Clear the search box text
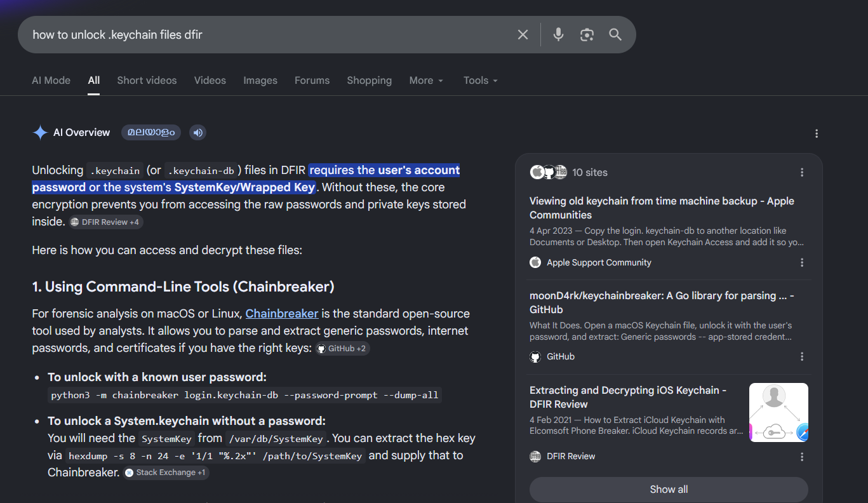The image size is (868, 503). pos(523,34)
